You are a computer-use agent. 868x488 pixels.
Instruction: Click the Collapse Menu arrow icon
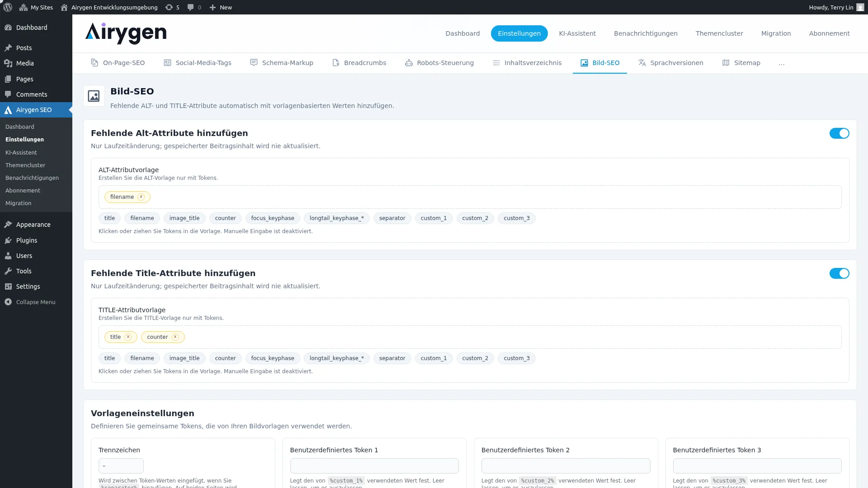pos(8,302)
